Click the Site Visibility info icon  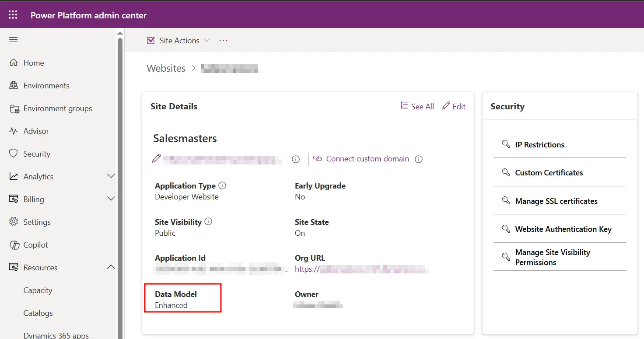[208, 221]
